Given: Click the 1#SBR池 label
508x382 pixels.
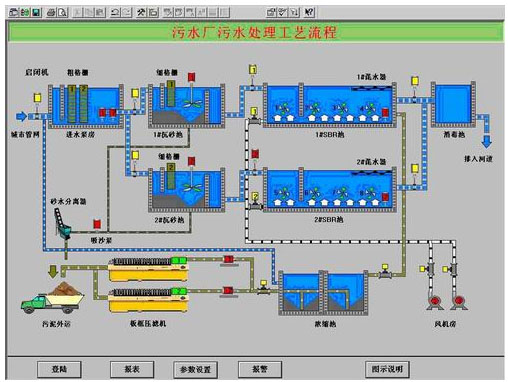Looking at the screenshot, I should 330,135.
